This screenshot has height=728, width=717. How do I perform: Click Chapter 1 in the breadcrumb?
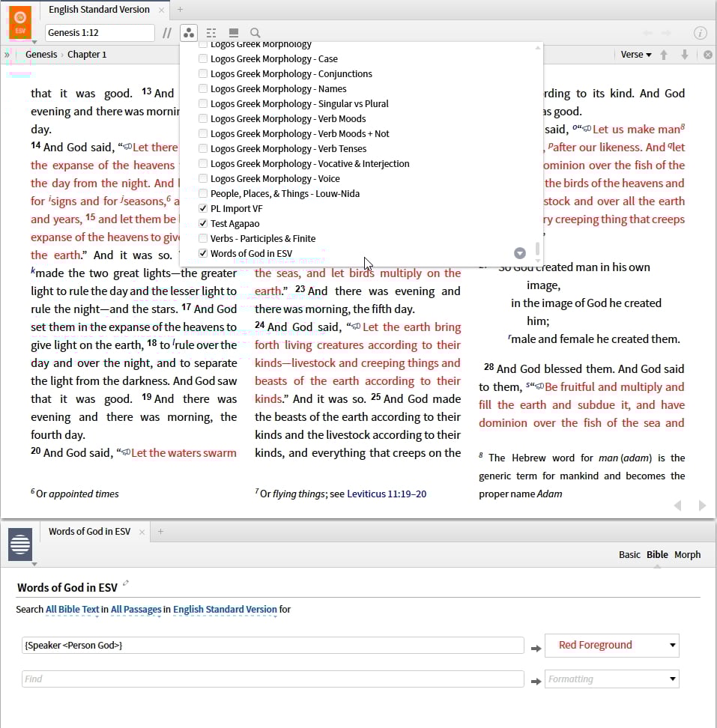tap(87, 55)
